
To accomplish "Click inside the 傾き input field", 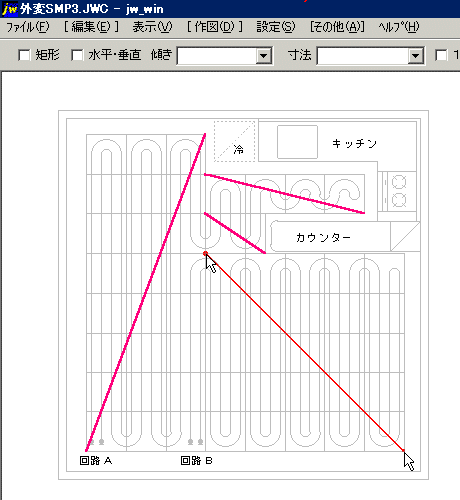I will click(x=217, y=56).
